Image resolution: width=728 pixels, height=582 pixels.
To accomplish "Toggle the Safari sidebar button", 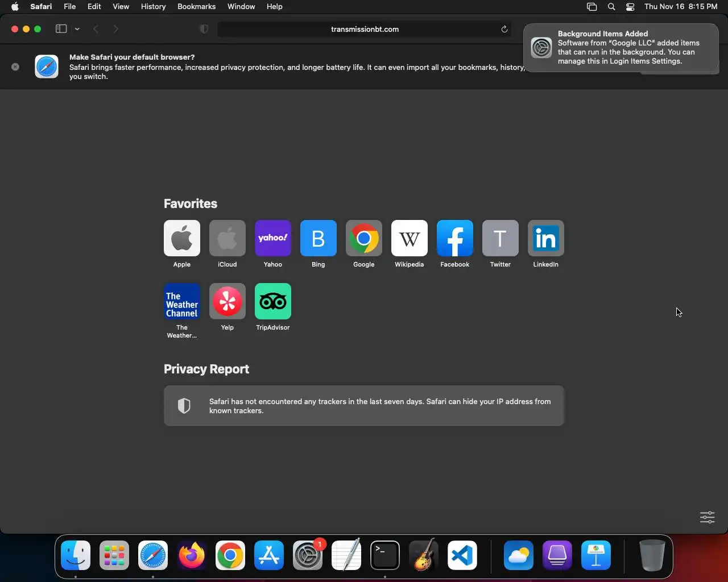I will pos(61,29).
